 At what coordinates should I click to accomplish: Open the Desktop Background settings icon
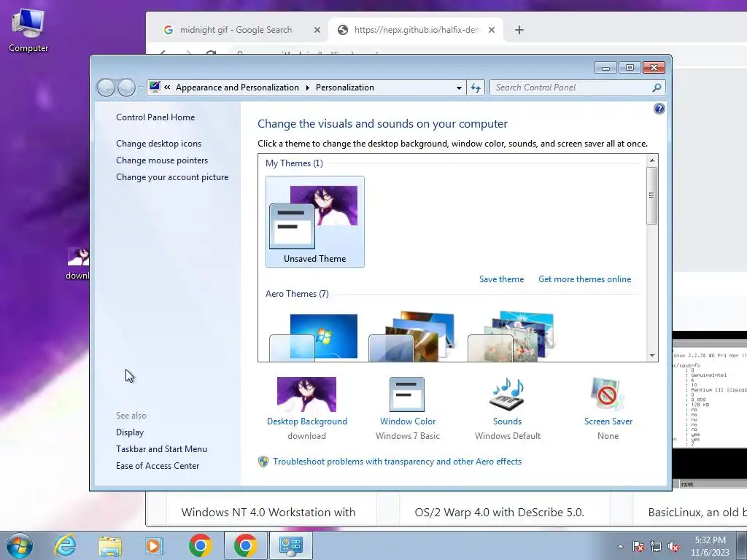pos(306,394)
